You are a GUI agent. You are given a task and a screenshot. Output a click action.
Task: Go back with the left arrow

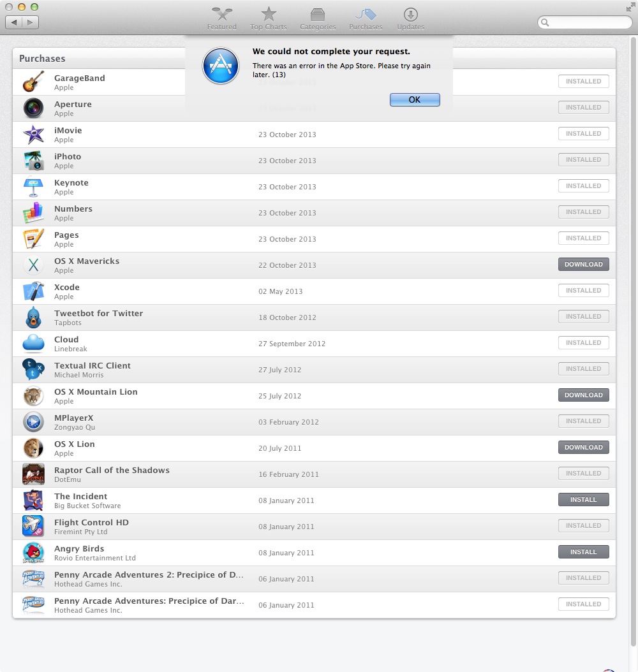[14, 22]
